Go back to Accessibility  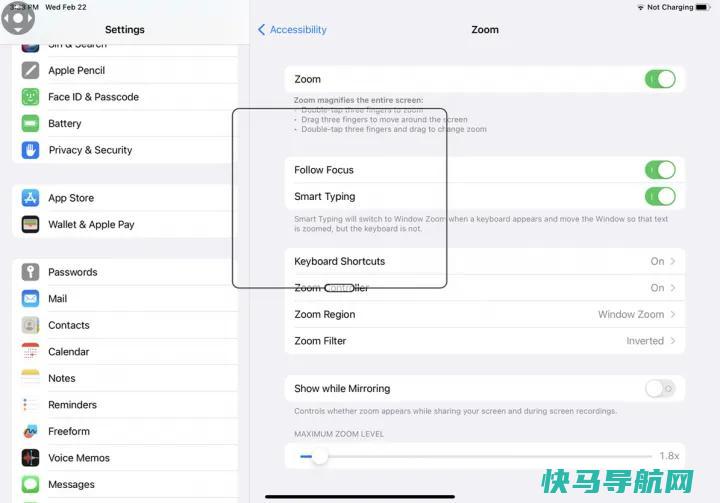pos(292,29)
